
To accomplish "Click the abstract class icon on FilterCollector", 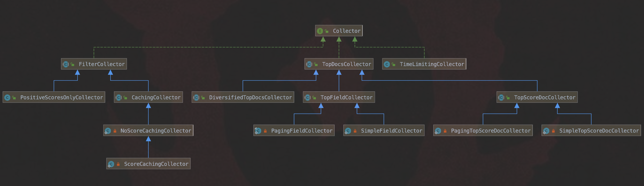I will tap(66, 64).
